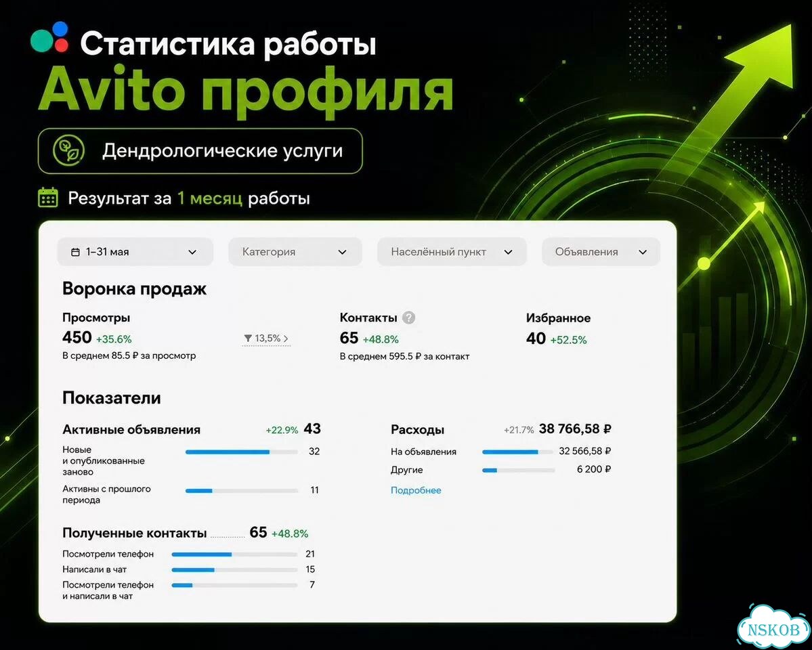Click the На объявления expenses bar
This screenshot has height=650, width=812.
pos(518,452)
